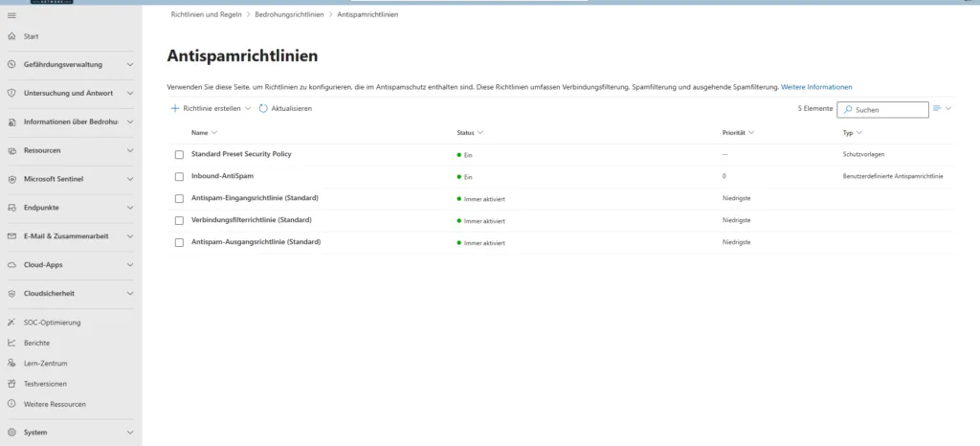Sort by the Priorität column header
Viewport: 980px width, 446px height.
coord(733,132)
